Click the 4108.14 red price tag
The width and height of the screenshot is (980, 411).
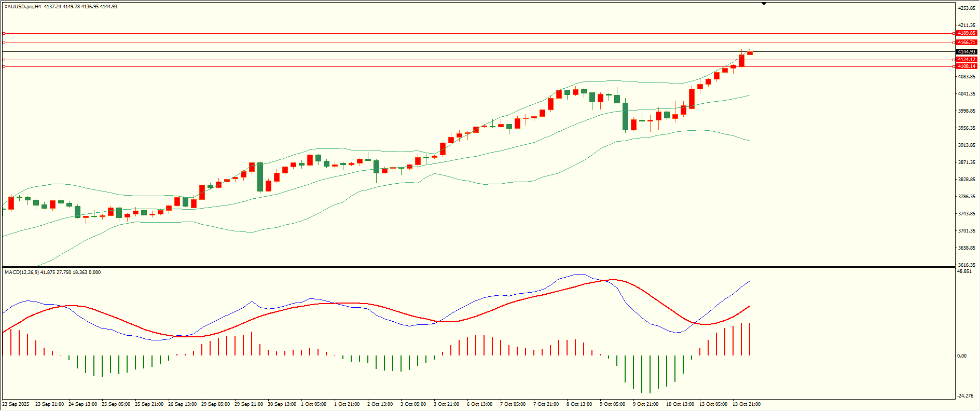pyautogui.click(x=967, y=66)
